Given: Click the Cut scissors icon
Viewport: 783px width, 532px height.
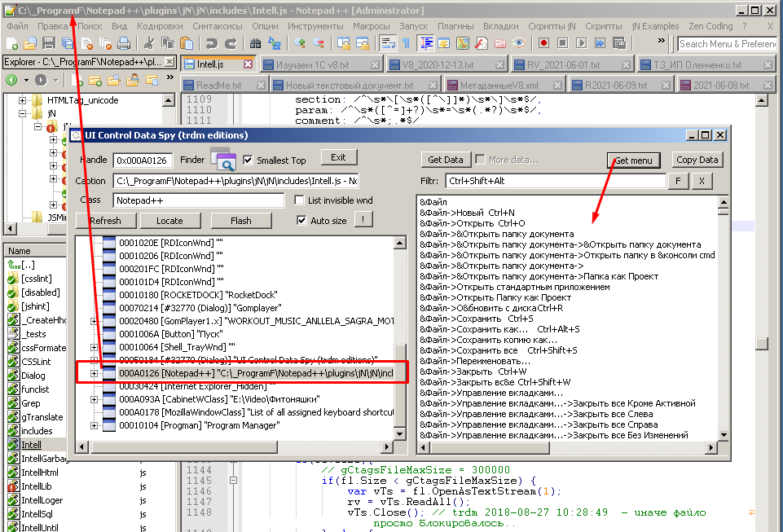Looking at the screenshot, I should (151, 43).
